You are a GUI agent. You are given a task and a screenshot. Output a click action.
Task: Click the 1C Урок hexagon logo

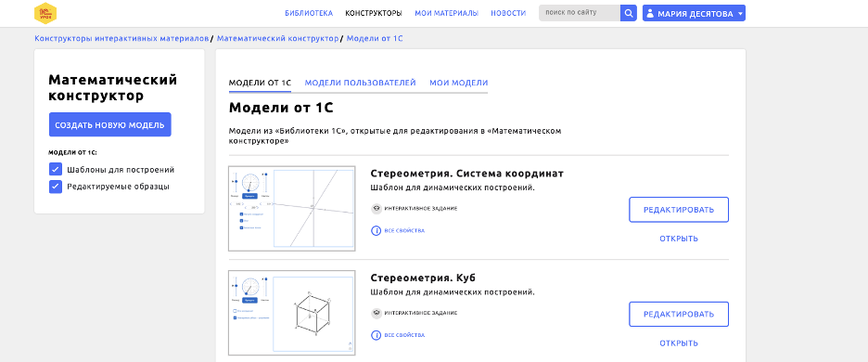pos(45,13)
